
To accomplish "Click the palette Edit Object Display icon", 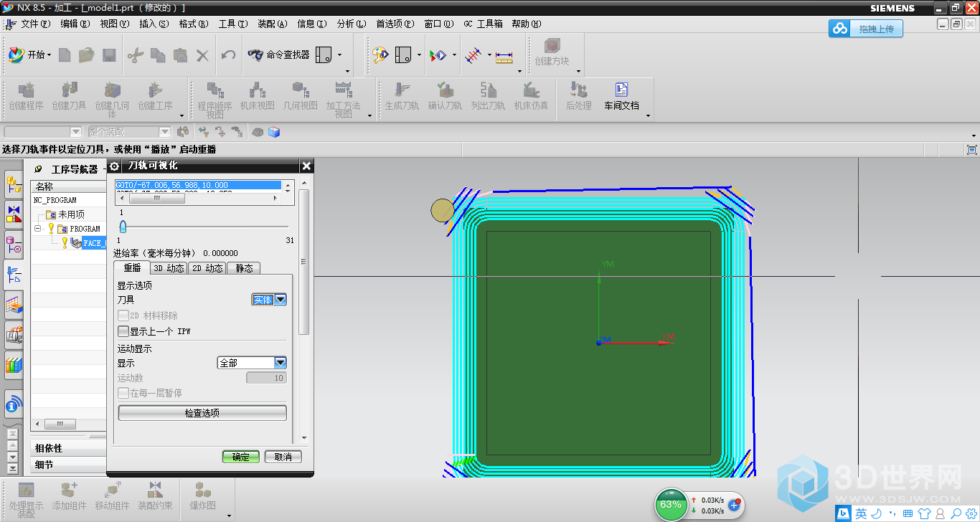I will [x=380, y=54].
